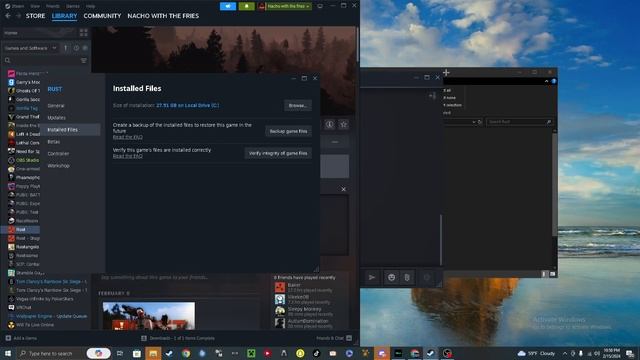Select OBS Studio in the game list

24,160
